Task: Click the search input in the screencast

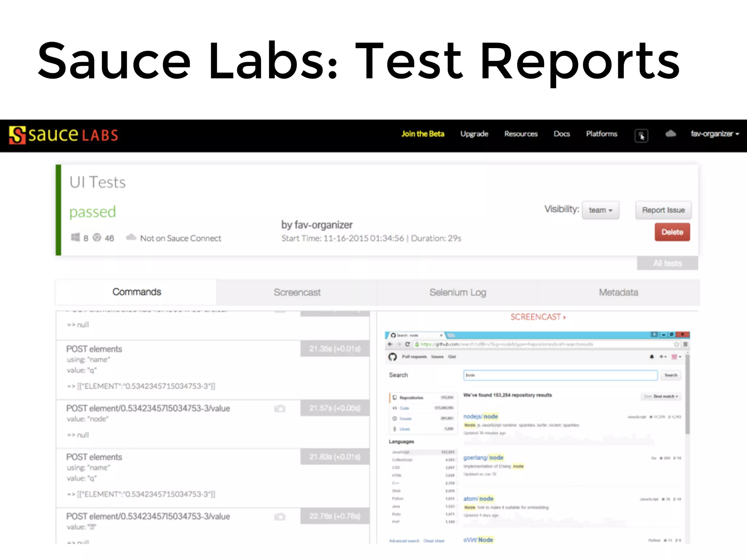Action: (560, 375)
